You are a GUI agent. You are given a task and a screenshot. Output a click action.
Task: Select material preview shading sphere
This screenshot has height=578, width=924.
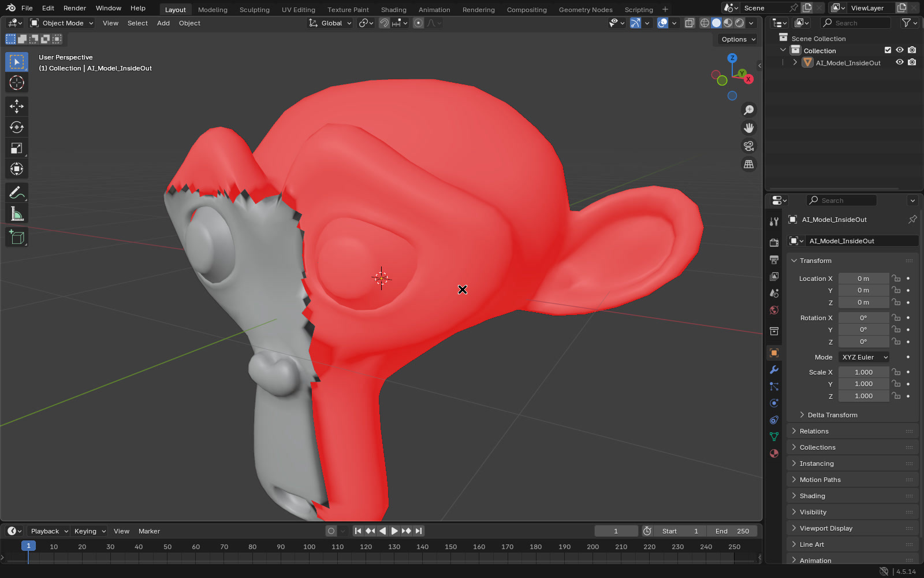point(728,23)
